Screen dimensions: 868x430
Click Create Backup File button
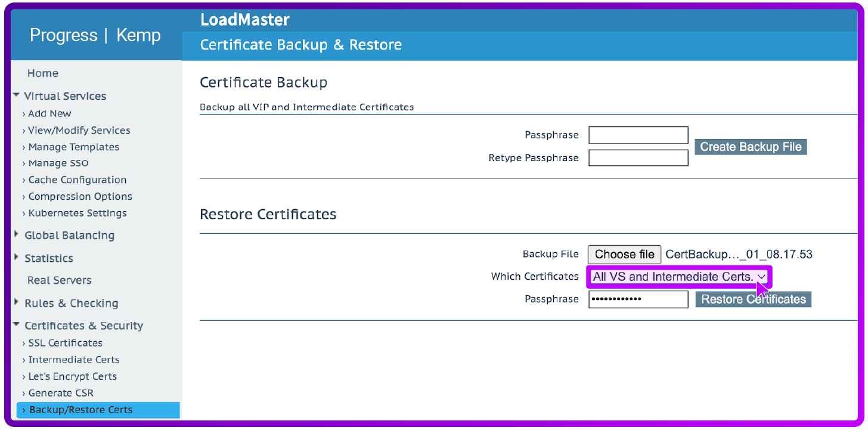click(x=751, y=147)
